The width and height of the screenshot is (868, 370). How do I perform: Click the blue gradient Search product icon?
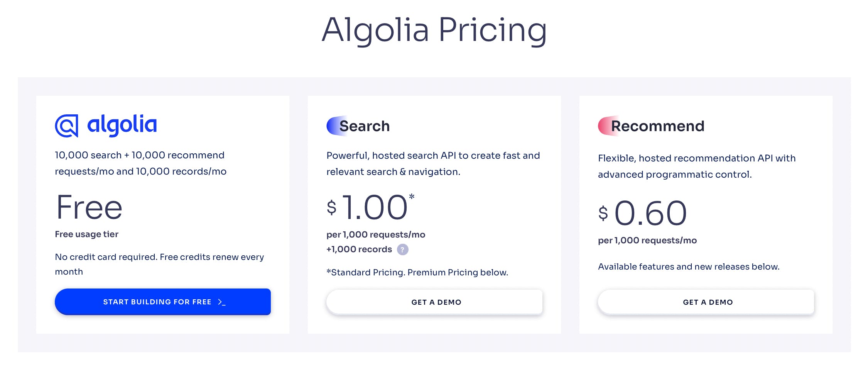coord(333,126)
